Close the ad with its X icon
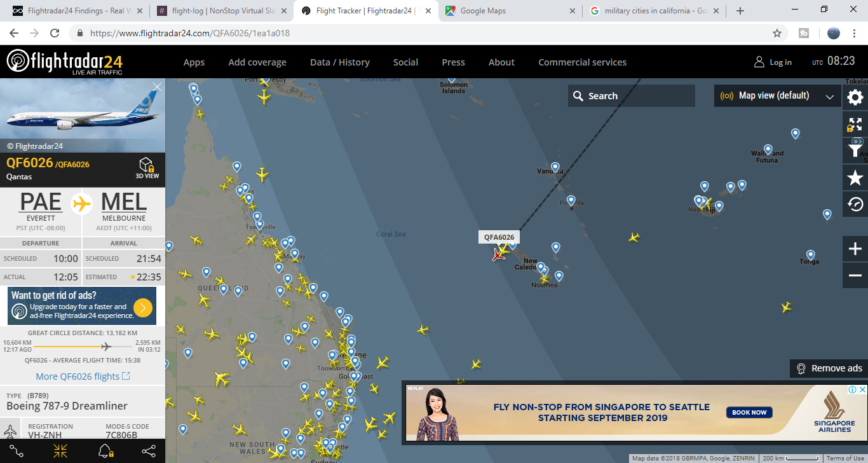 tap(863, 389)
